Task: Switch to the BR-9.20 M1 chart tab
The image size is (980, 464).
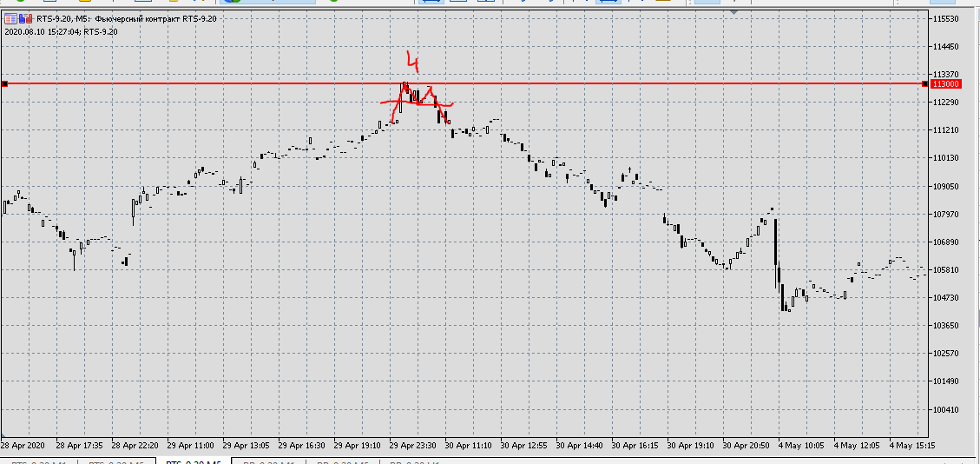Action: coord(269,462)
